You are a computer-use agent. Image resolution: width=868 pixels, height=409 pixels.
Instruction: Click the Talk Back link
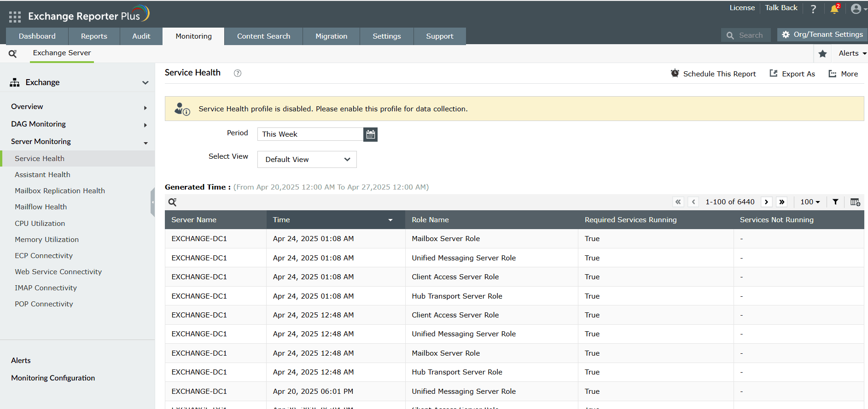tap(781, 8)
